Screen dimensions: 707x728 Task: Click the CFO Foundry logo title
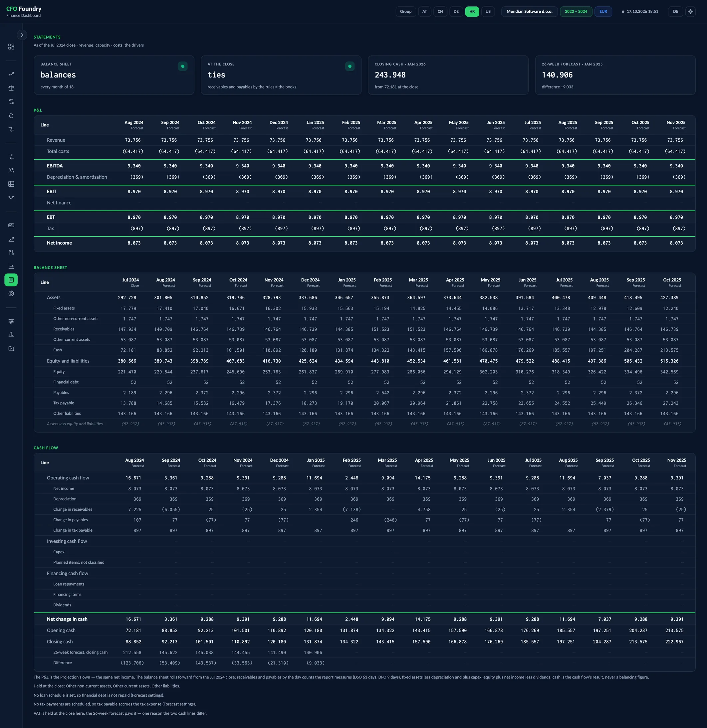(x=24, y=9)
